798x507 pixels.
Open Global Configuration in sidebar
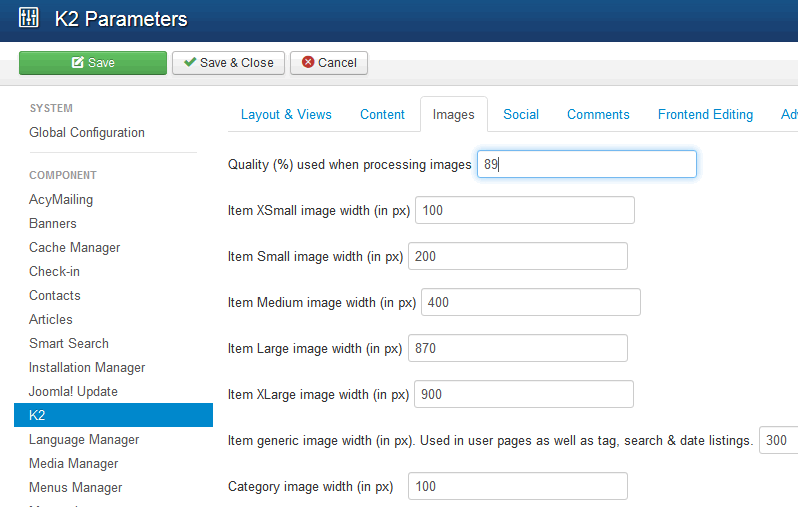[87, 132]
